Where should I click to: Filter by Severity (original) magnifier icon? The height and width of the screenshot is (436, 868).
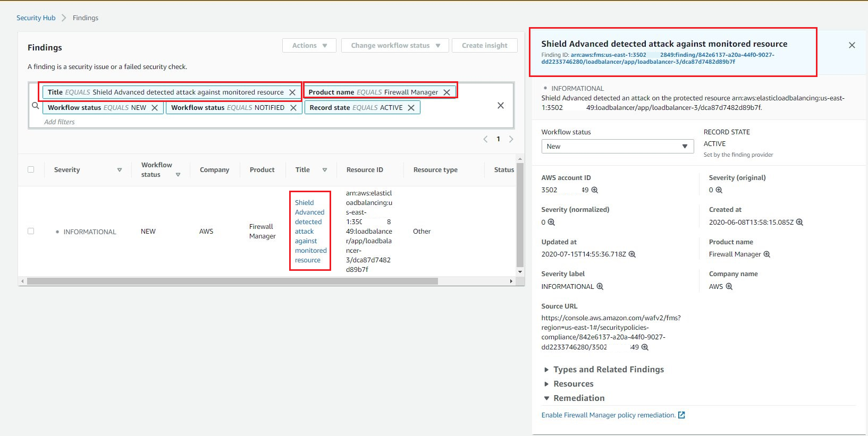pos(719,190)
